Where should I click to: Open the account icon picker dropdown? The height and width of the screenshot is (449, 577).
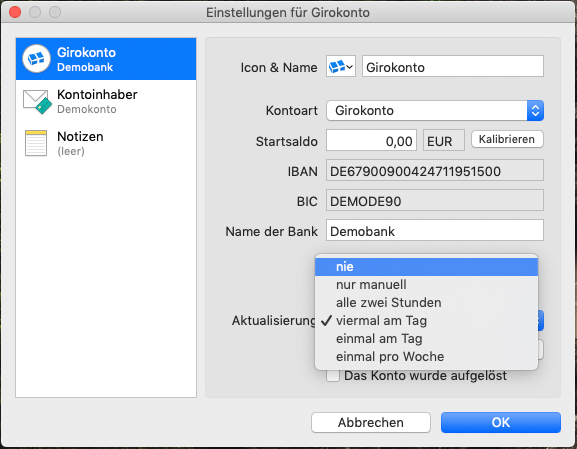[341, 67]
